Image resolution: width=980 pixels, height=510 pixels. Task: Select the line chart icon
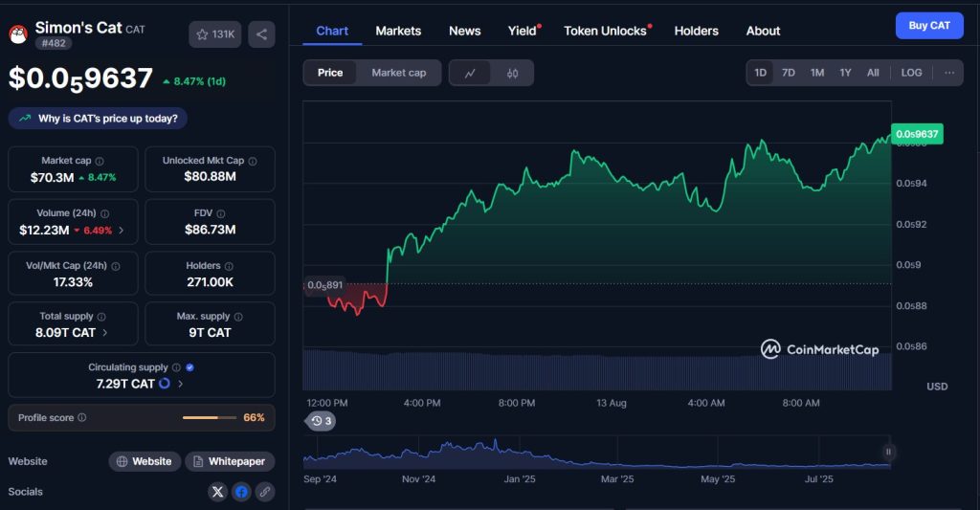tap(470, 73)
